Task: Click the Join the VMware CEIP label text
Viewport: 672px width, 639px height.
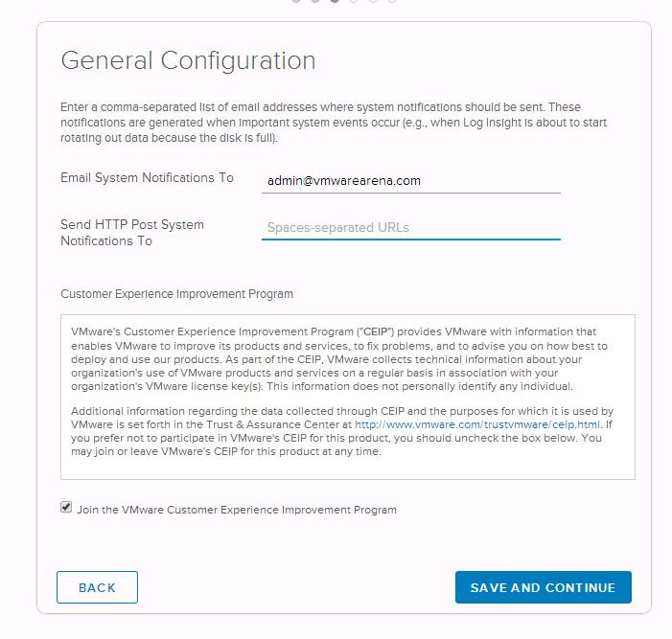Action: (x=236, y=510)
